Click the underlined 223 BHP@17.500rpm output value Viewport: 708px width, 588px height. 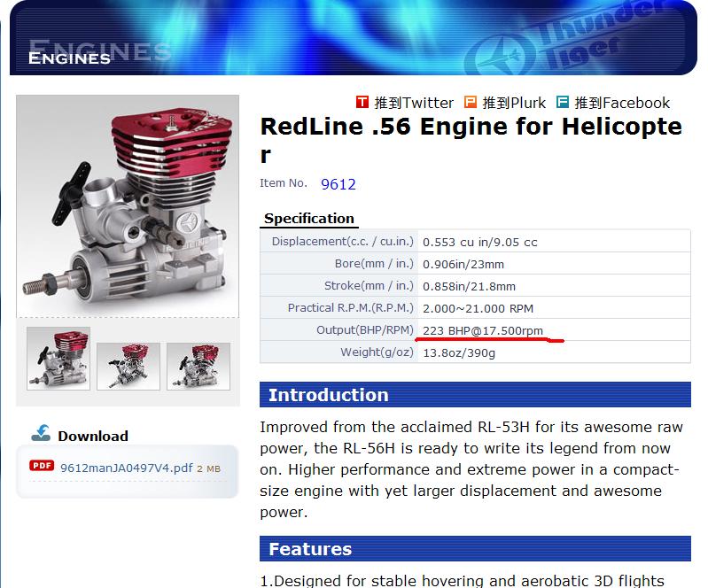pos(483,330)
